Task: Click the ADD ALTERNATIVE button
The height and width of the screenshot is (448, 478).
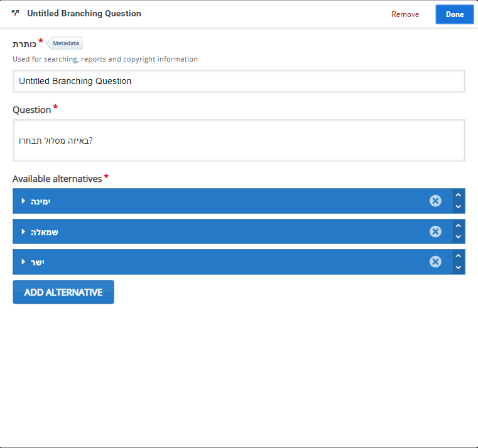Action: point(63,292)
